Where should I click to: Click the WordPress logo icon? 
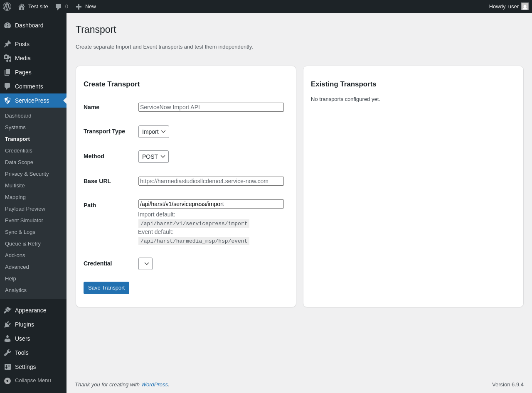click(7, 7)
